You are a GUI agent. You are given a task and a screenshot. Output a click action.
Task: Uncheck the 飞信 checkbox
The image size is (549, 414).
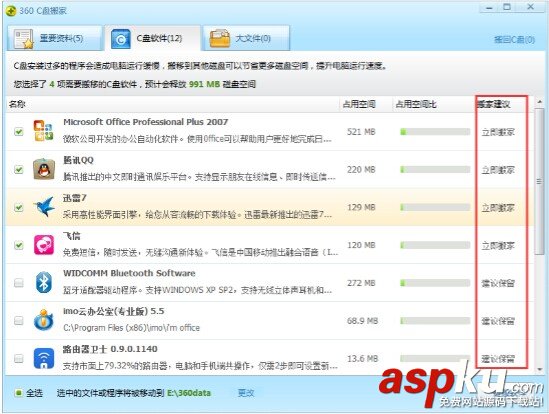(19, 245)
